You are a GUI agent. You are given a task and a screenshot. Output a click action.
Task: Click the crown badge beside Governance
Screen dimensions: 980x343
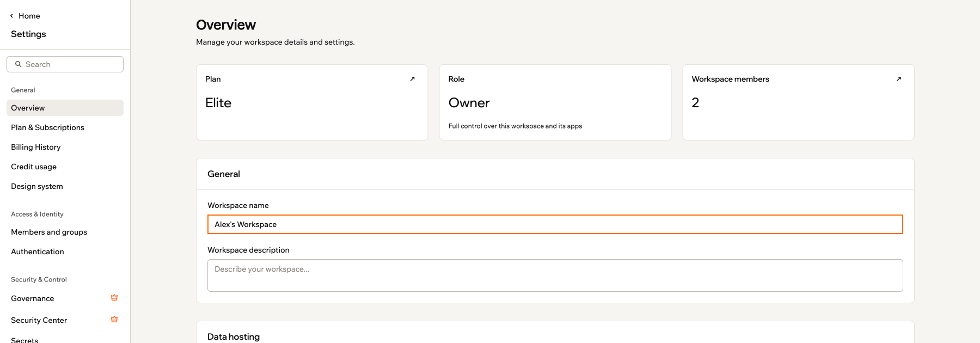pyautogui.click(x=114, y=298)
